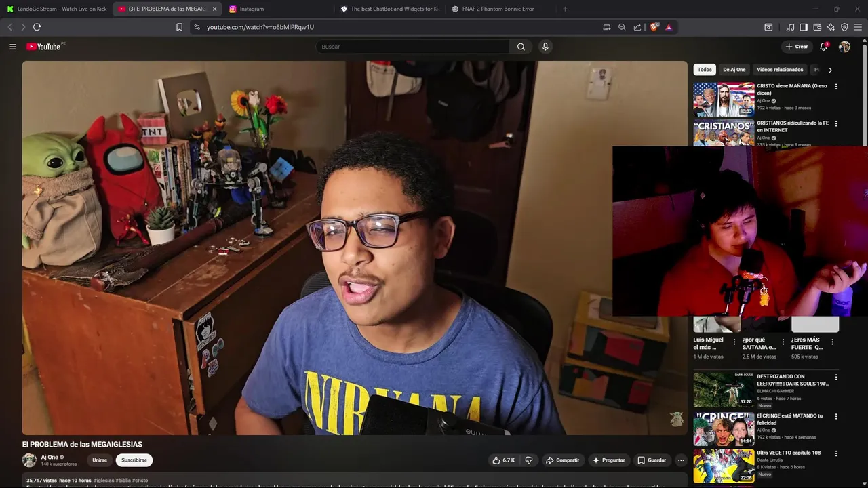Open the Leo AI sparkle icon
The width and height of the screenshot is (868, 488).
(831, 27)
